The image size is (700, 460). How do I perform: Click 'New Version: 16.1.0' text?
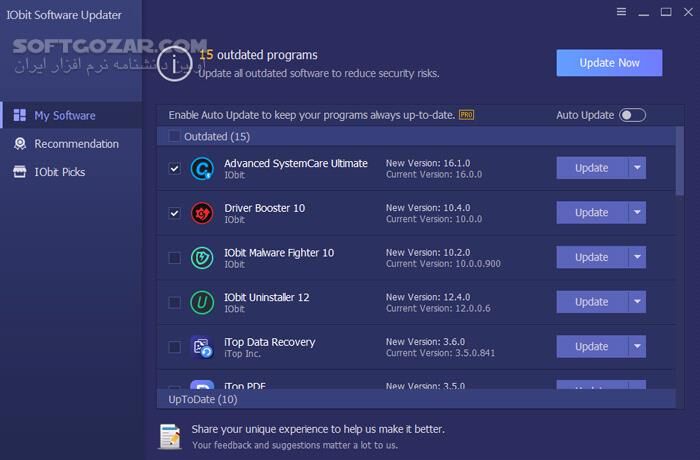tap(428, 163)
